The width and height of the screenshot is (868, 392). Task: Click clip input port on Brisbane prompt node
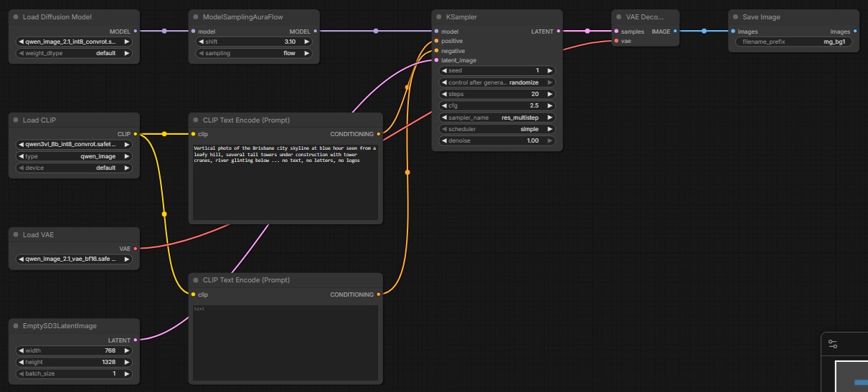193,134
